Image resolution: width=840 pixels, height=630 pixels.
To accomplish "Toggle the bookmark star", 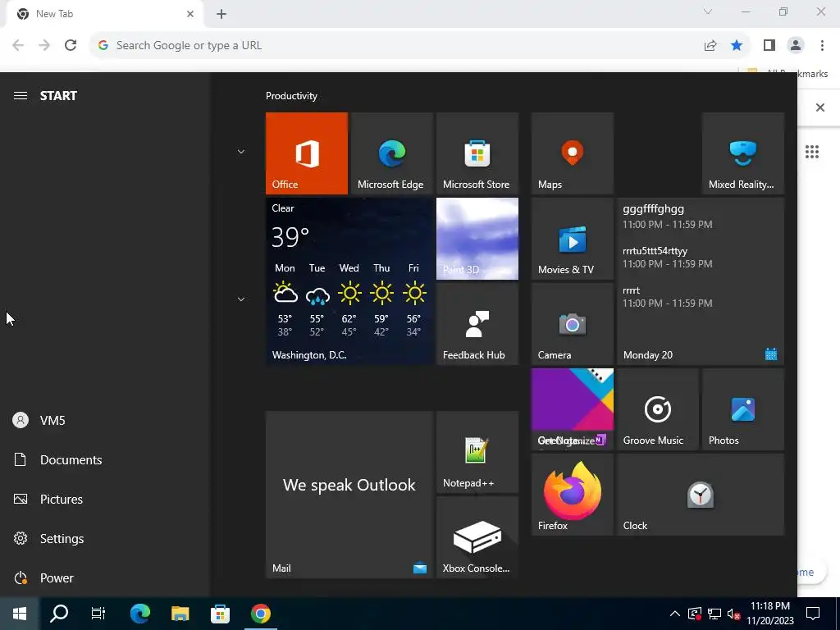I will pyautogui.click(x=737, y=46).
